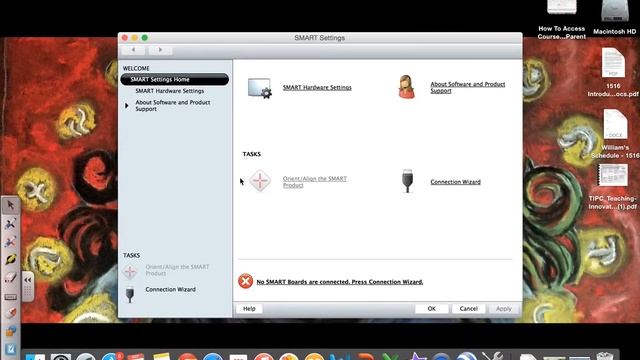The height and width of the screenshot is (360, 640).
Task: Pick the black pen in floating tools
Action: [x=10, y=224]
